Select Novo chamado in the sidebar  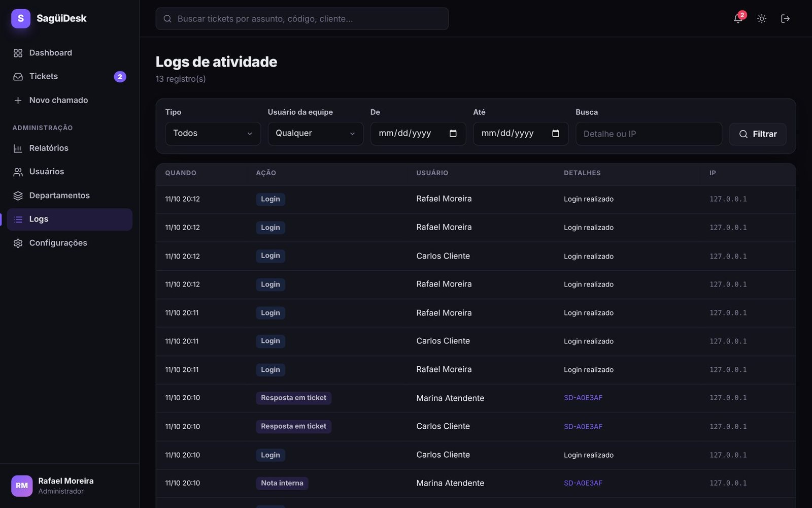70,101
